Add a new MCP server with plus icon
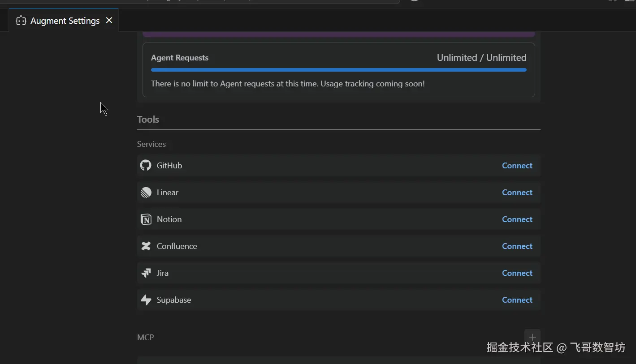 tap(532, 337)
